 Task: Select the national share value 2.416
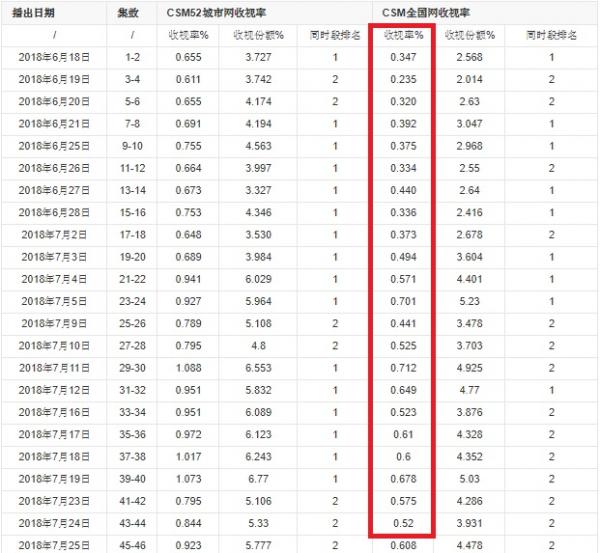pyautogui.click(x=470, y=213)
